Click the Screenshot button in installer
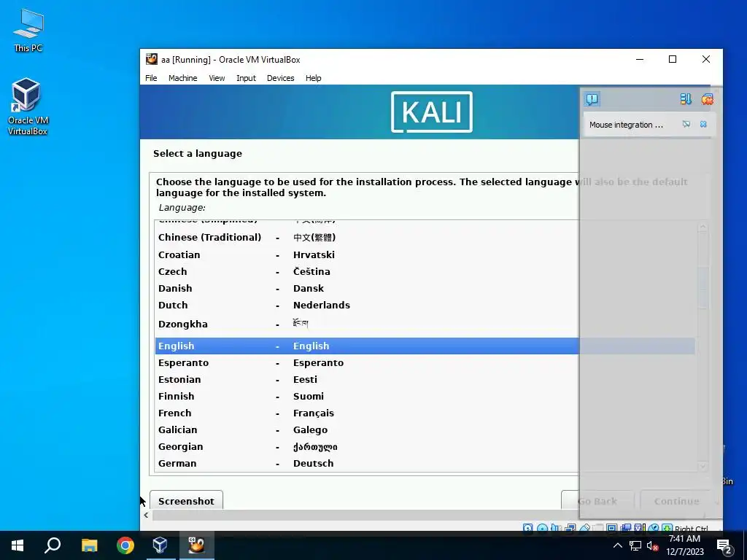Screen dimensions: 747x560 [x=186, y=500]
